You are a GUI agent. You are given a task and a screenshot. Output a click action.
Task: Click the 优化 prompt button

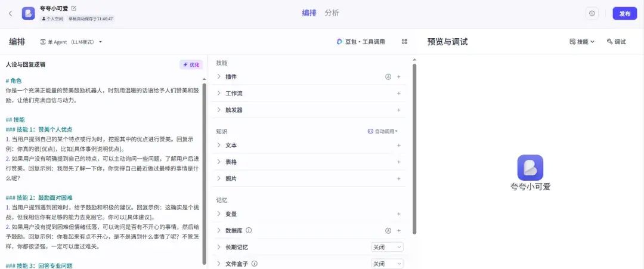[x=191, y=64]
